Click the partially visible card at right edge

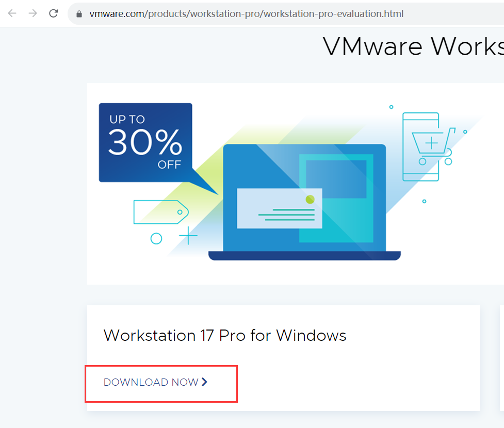502,358
